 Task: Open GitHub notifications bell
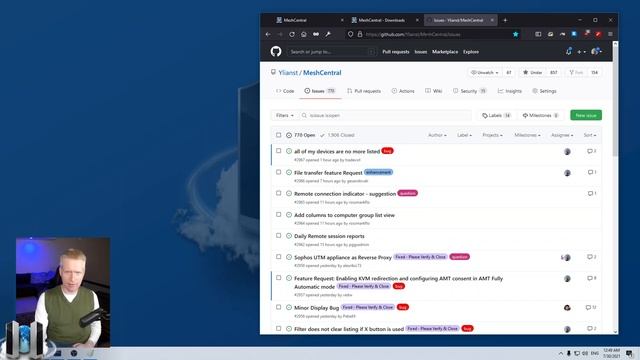point(569,51)
